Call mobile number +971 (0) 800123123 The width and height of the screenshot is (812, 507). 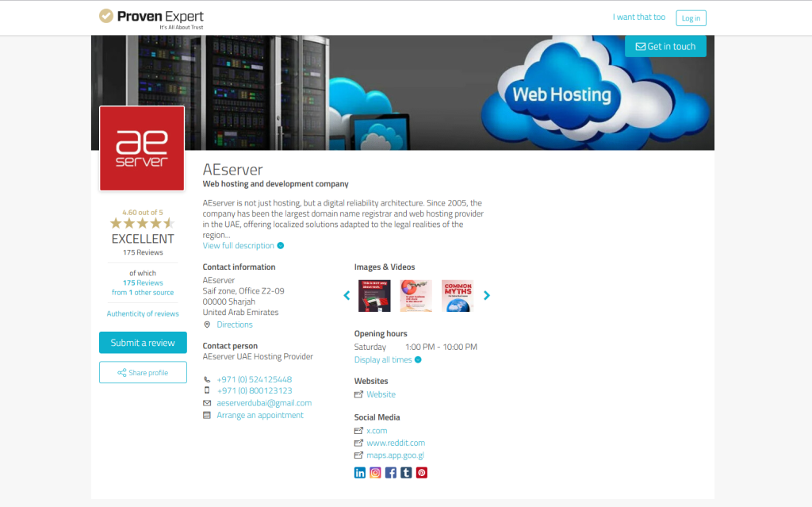[x=255, y=390]
